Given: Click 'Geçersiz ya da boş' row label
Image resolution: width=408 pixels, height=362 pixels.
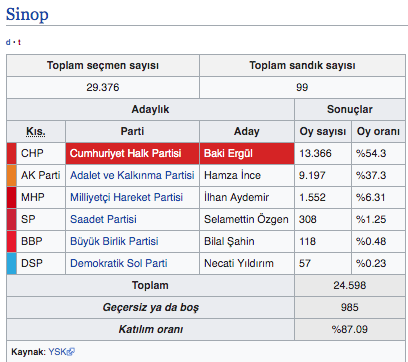Looking at the screenshot, I should (150, 307).
